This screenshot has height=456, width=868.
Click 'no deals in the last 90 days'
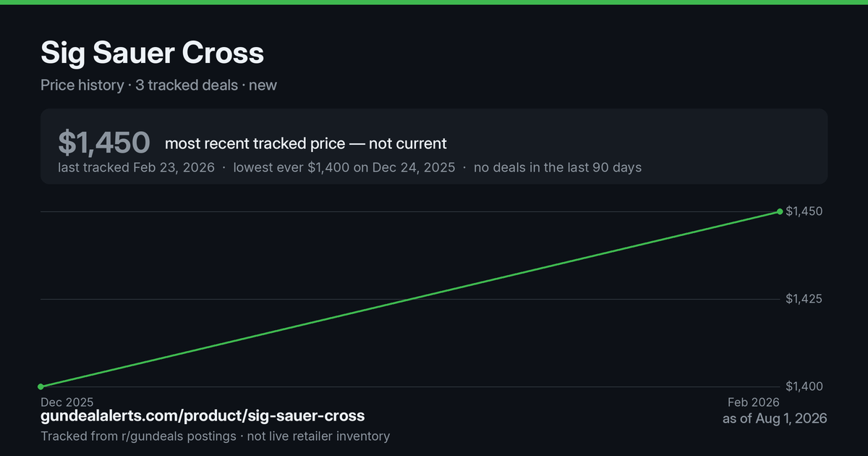558,167
